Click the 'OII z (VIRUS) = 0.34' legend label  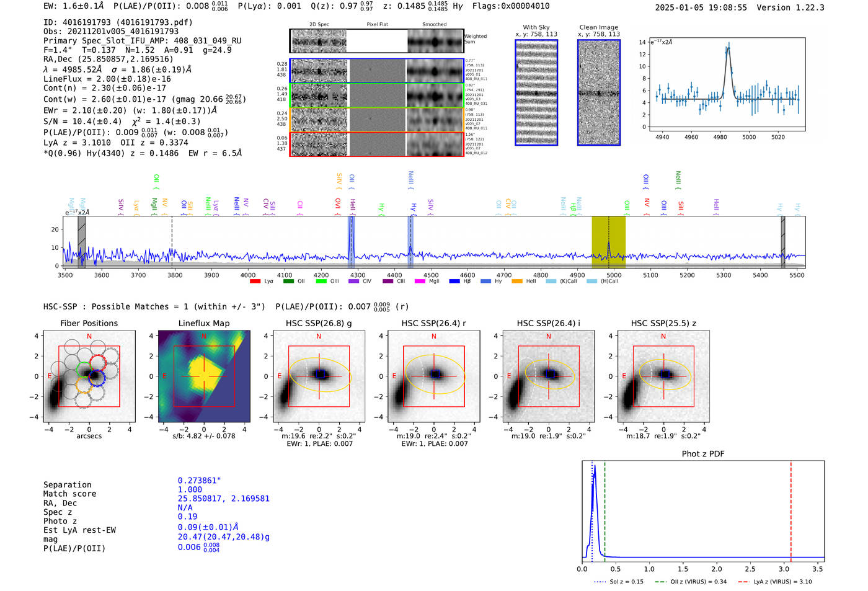tap(699, 582)
